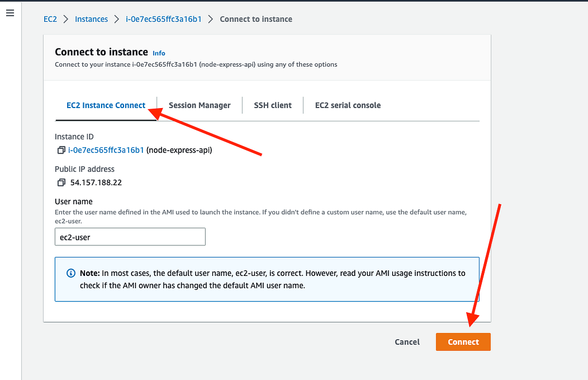Image resolution: width=588 pixels, height=380 pixels.
Task: Switch to the Session Manager tab
Action: click(x=199, y=105)
